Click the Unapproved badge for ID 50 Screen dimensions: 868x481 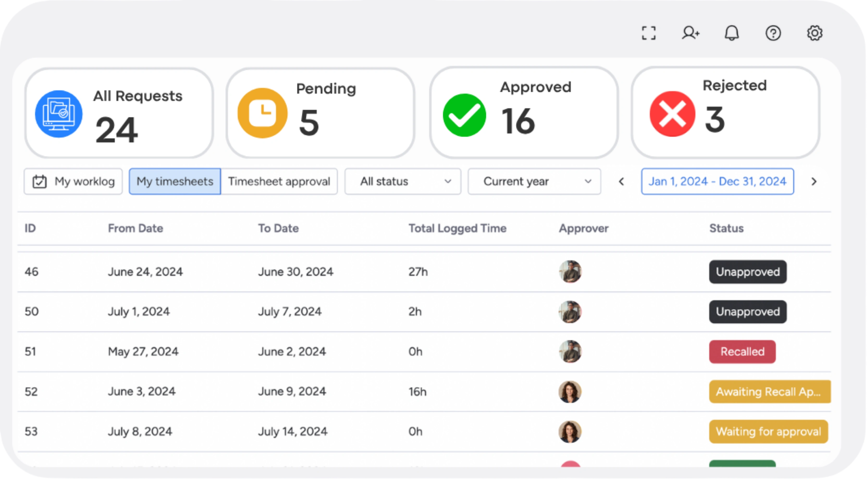[748, 312]
